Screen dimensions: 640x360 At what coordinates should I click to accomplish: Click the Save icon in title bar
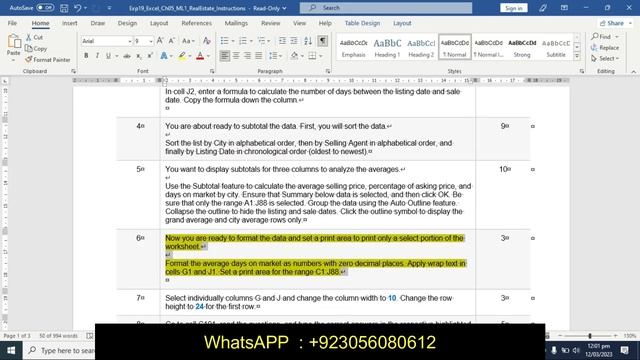(x=64, y=8)
